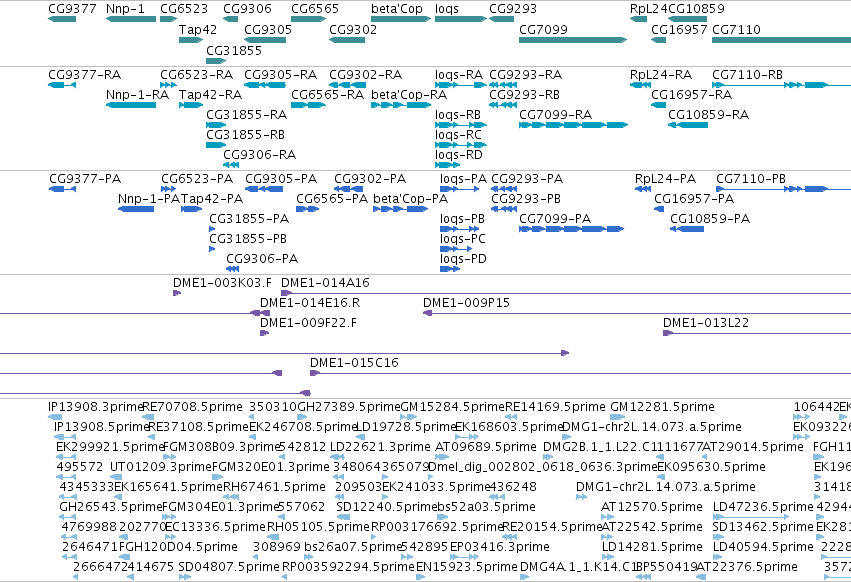Select the Nnp-1-RA transcript bar
The image size is (851, 582).
(131, 105)
